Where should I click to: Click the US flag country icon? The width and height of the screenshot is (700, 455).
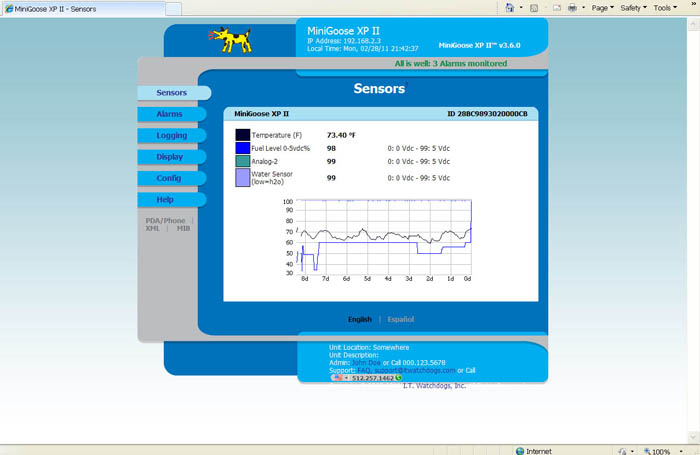(337, 378)
